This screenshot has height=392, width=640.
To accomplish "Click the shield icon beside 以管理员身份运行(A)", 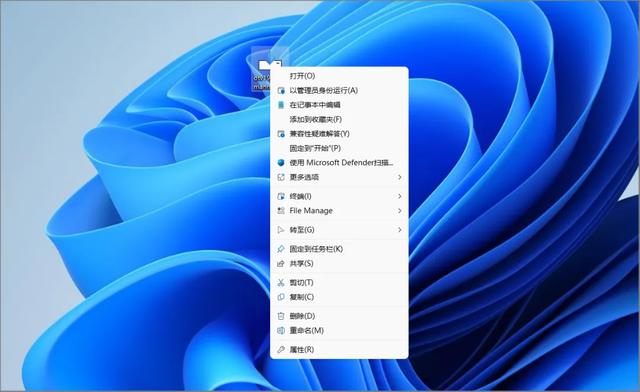I will click(281, 90).
